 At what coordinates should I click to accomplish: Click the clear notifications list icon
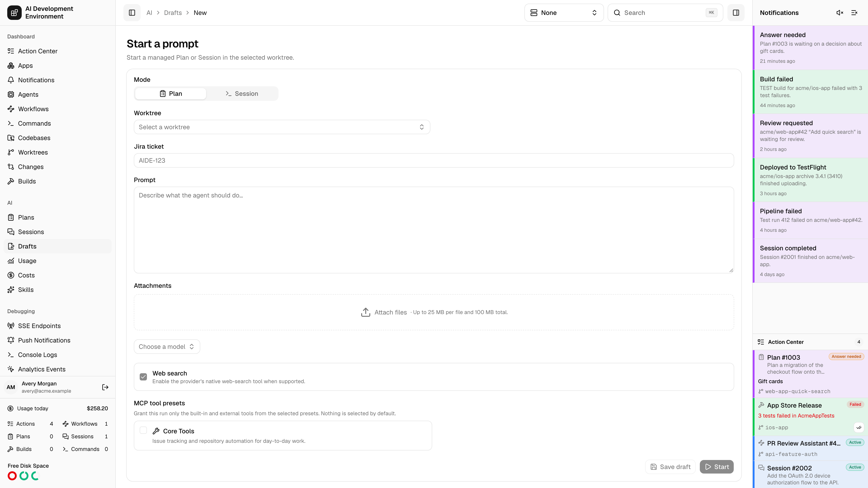coord(854,13)
